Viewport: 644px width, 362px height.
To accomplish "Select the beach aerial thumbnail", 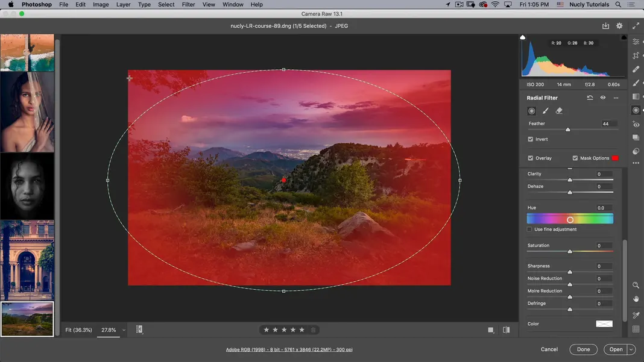I will pyautogui.click(x=27, y=52).
